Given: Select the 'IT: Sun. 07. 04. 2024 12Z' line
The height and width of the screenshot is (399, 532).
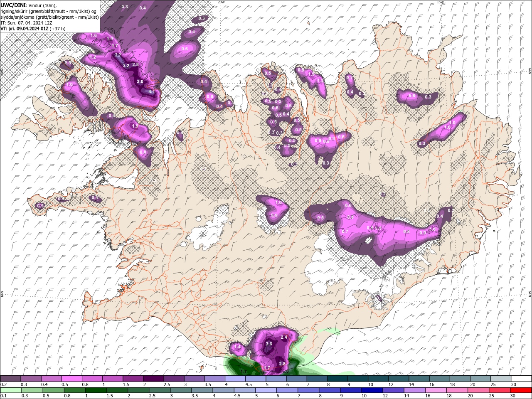Looking at the screenshot, I should pyautogui.click(x=27, y=23).
